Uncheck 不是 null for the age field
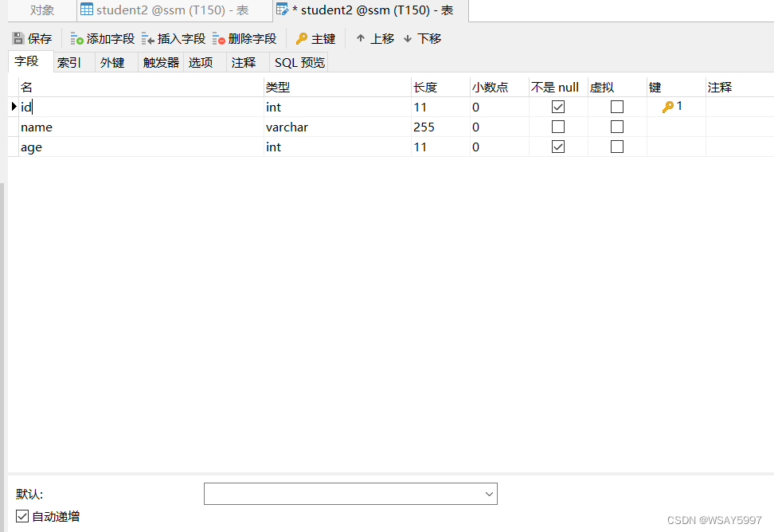 pos(557,147)
